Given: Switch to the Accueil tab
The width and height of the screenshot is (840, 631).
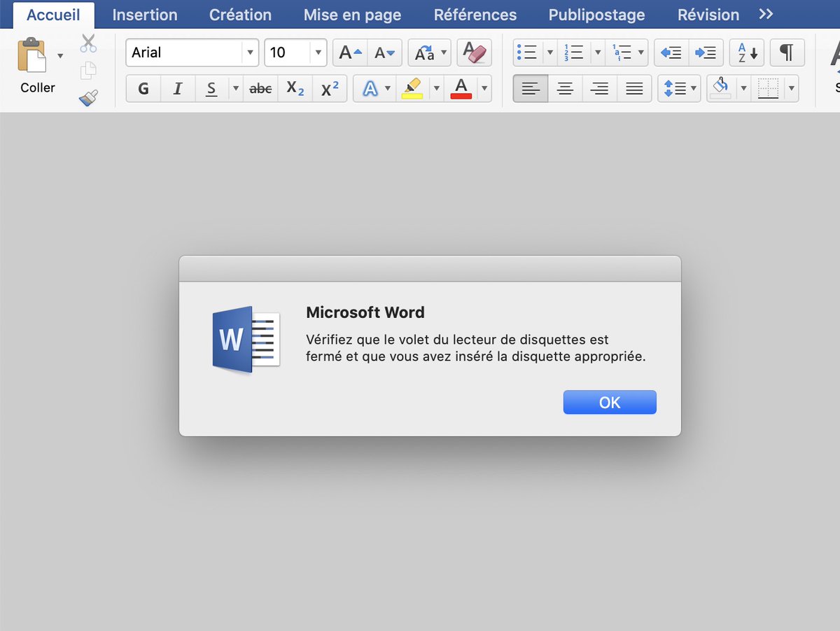Looking at the screenshot, I should click(x=53, y=15).
